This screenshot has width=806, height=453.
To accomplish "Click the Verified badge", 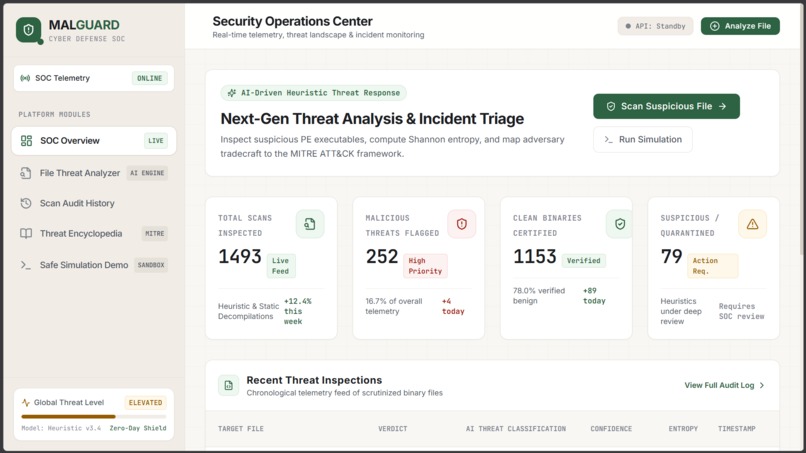I will 583,261.
